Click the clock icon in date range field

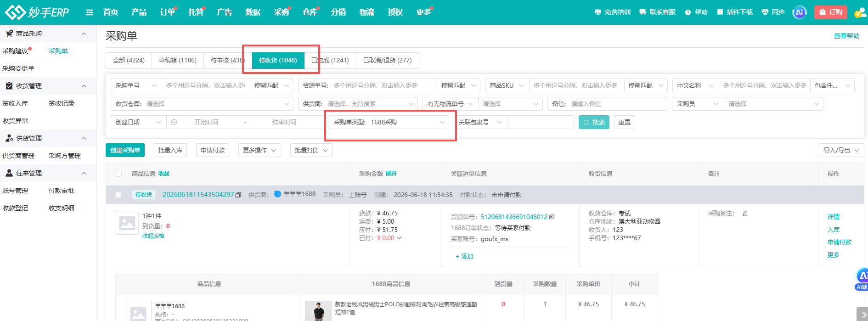click(x=174, y=122)
